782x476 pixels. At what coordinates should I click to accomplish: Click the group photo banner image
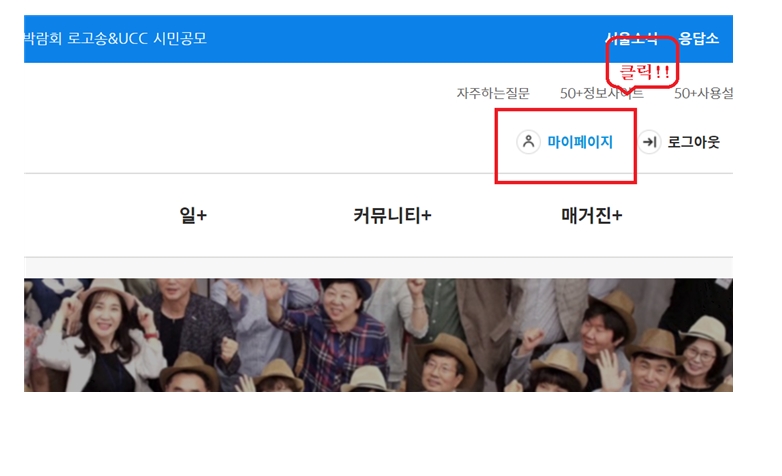[378, 335]
